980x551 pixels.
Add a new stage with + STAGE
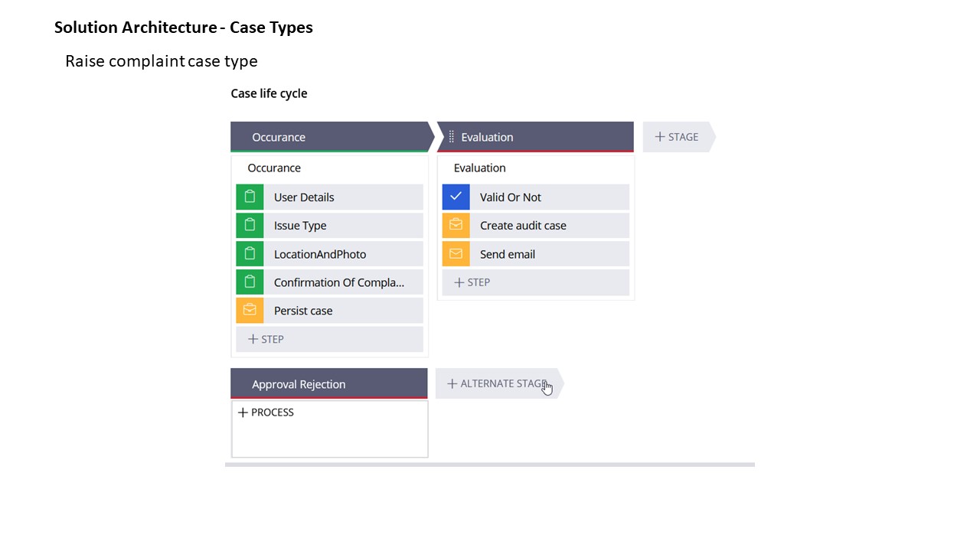677,137
